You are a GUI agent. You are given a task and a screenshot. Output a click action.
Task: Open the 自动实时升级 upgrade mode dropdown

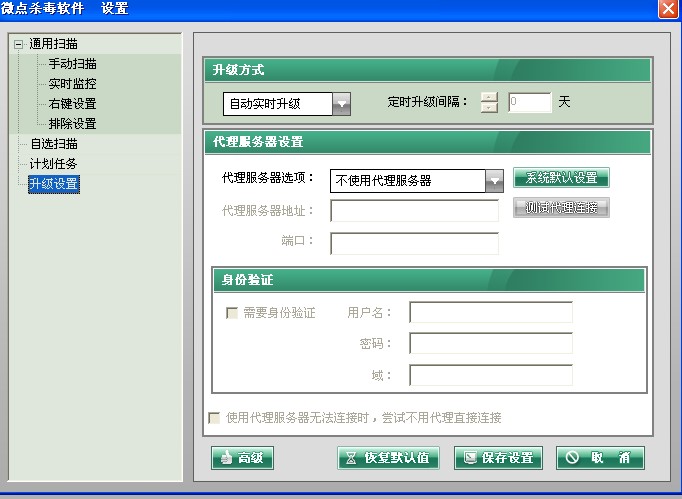point(341,104)
